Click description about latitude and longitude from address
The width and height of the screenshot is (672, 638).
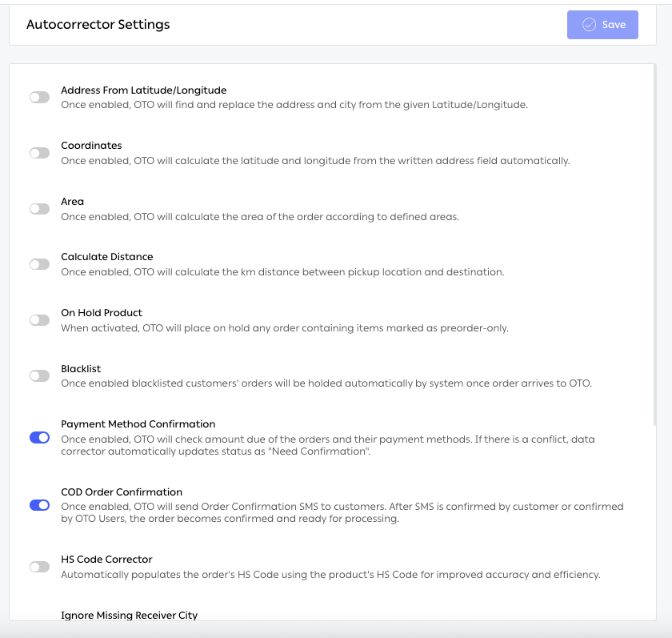tap(315, 161)
